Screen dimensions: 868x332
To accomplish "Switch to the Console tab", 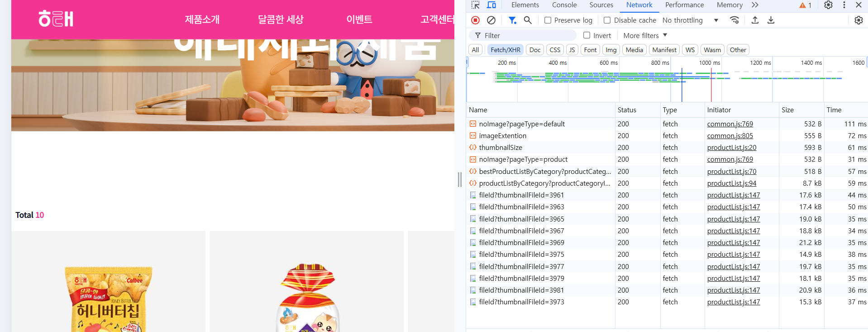I will [564, 5].
